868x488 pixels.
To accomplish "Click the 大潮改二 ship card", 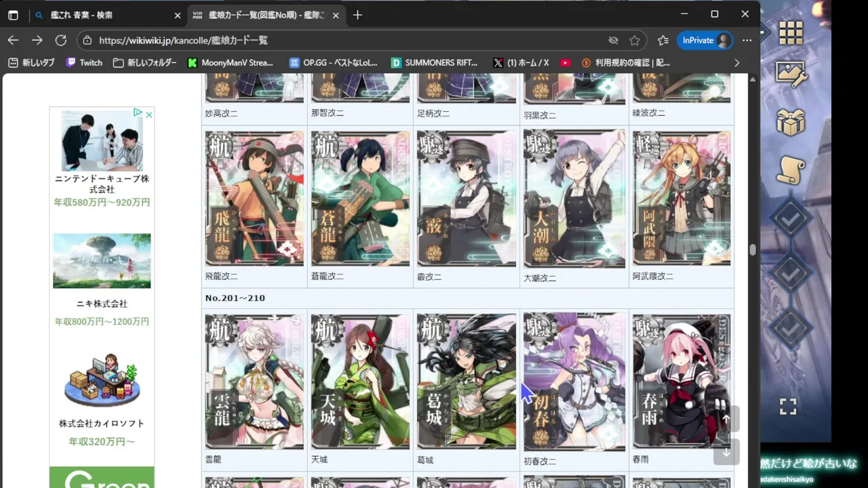I will tap(574, 199).
